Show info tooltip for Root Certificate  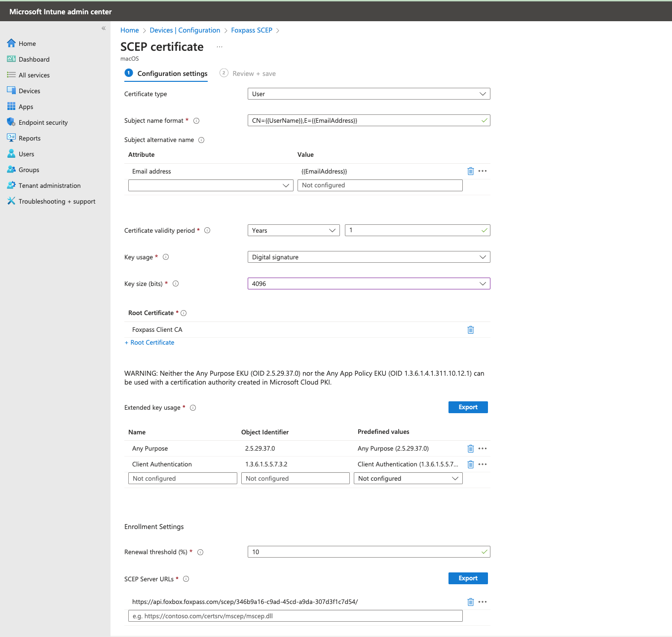point(184,313)
